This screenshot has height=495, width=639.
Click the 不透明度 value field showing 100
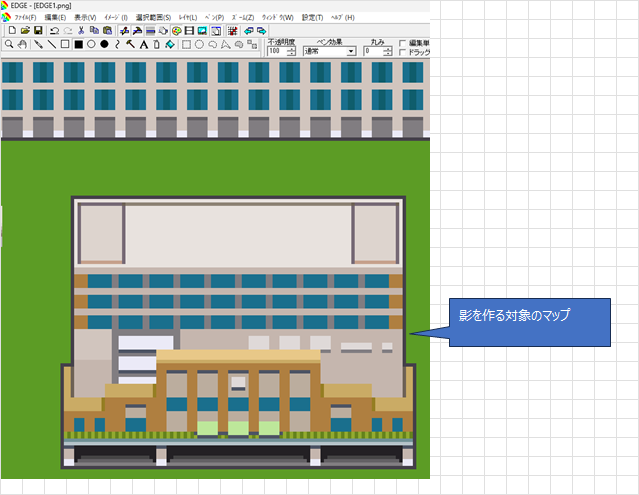276,51
